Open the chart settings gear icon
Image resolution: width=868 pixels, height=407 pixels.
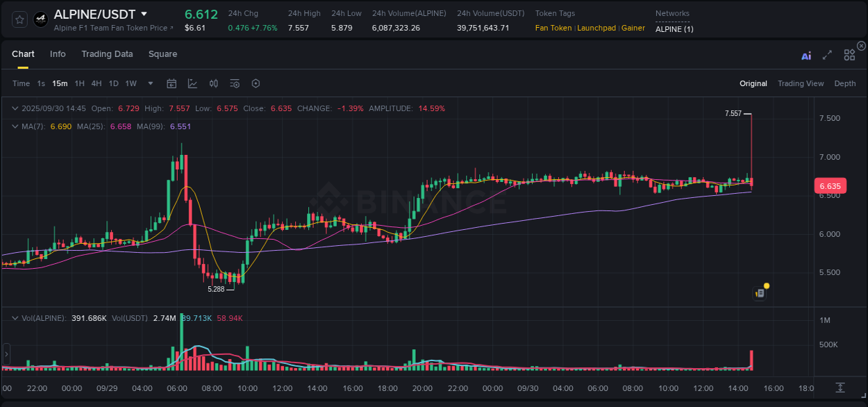tap(256, 83)
